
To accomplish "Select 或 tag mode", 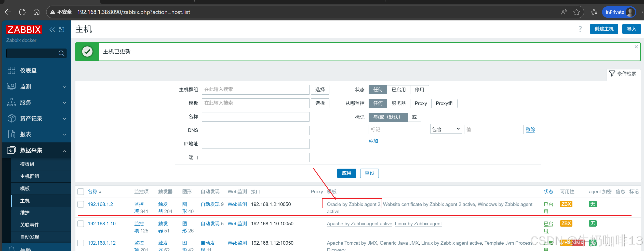I will point(414,117).
